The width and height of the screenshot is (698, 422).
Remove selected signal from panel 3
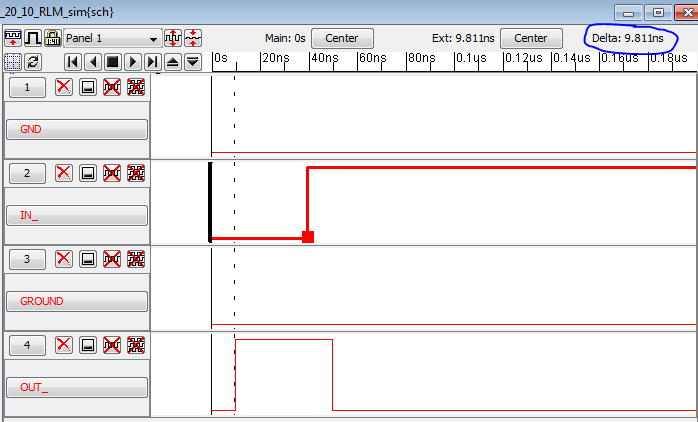click(112, 259)
